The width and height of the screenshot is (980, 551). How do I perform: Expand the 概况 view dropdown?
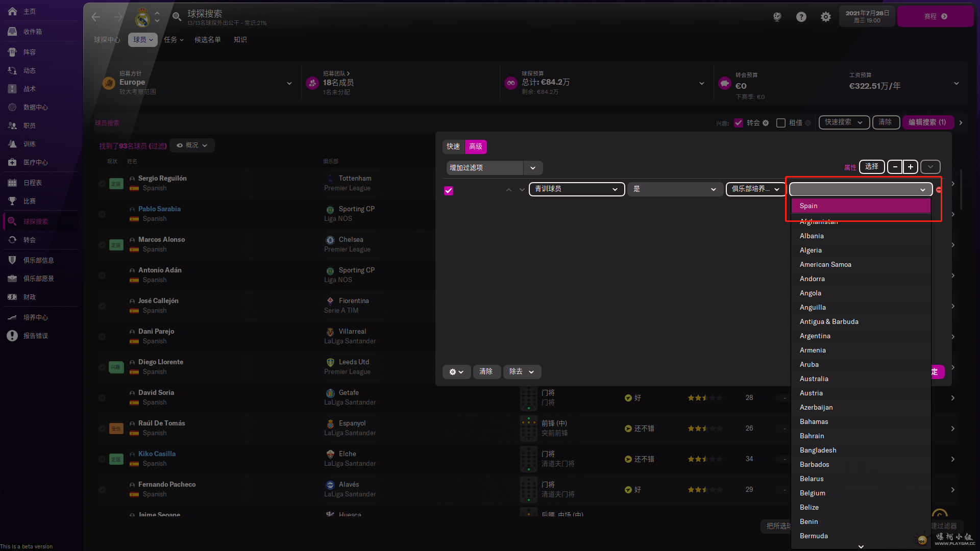pos(192,145)
